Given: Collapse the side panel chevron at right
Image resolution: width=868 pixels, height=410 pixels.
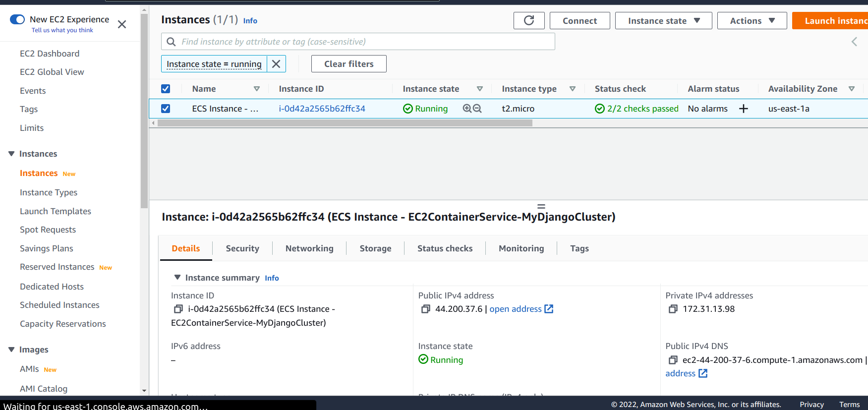Looking at the screenshot, I should click(854, 42).
